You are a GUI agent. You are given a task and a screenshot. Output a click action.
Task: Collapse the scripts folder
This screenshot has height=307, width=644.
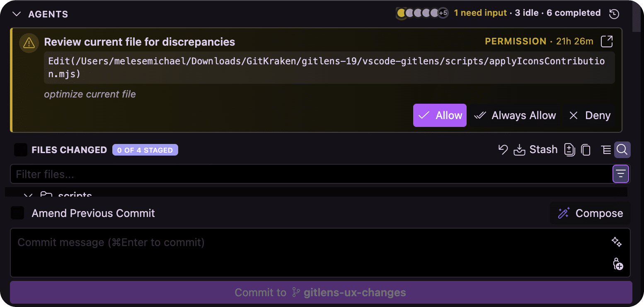tap(28, 195)
